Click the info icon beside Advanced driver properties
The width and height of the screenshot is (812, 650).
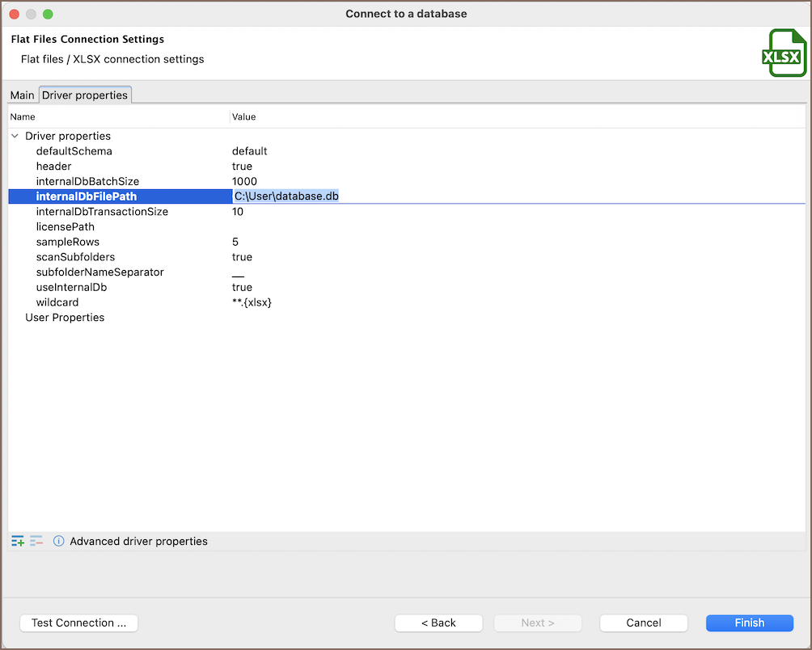click(x=58, y=541)
